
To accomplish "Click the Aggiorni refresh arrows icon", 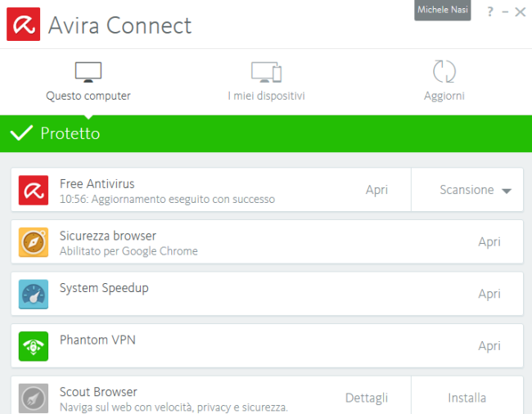I will pyautogui.click(x=444, y=71).
